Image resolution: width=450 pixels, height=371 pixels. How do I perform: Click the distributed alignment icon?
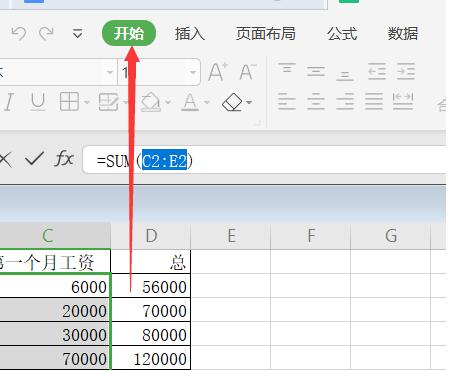[403, 101]
